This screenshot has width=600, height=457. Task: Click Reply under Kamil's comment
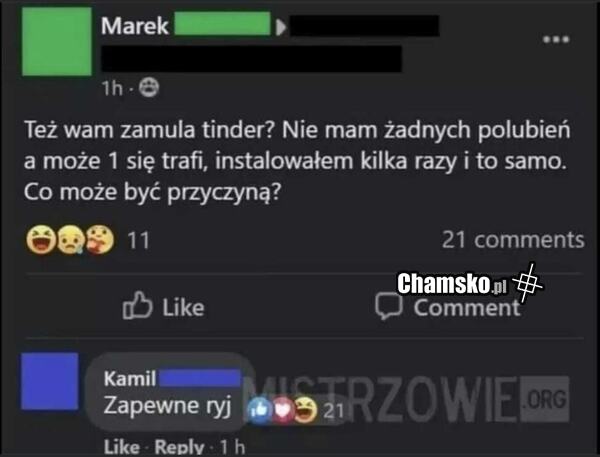(x=179, y=447)
